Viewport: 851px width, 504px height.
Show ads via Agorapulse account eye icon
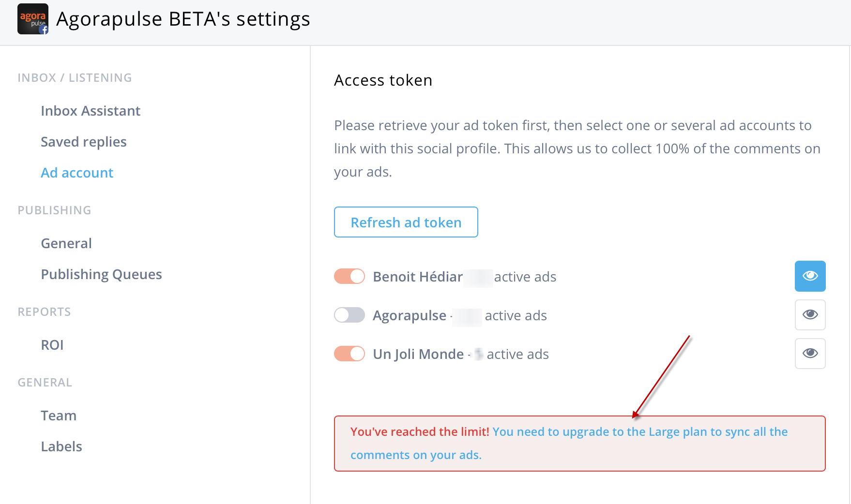(810, 315)
